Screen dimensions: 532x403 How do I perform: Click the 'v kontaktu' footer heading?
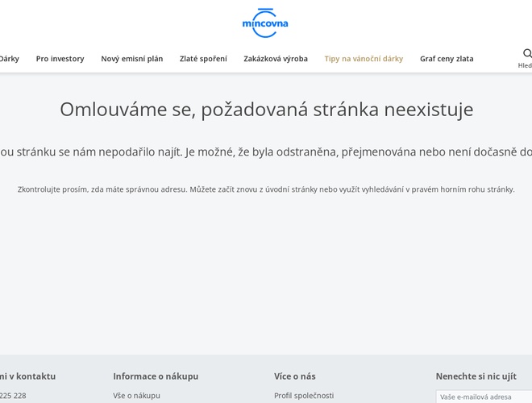point(27,376)
